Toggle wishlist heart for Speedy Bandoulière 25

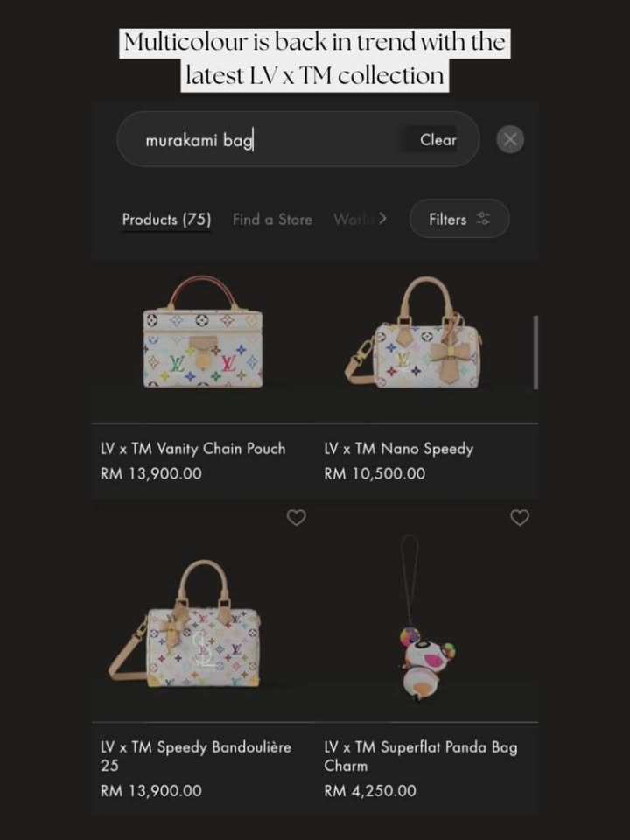coord(297,517)
